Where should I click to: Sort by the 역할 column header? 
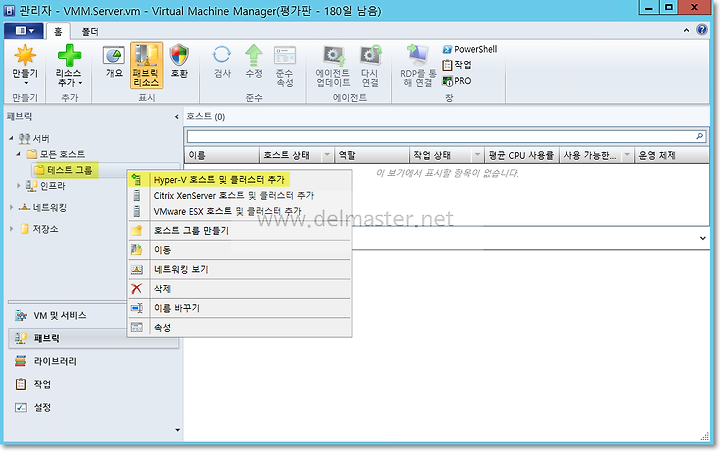[372, 155]
